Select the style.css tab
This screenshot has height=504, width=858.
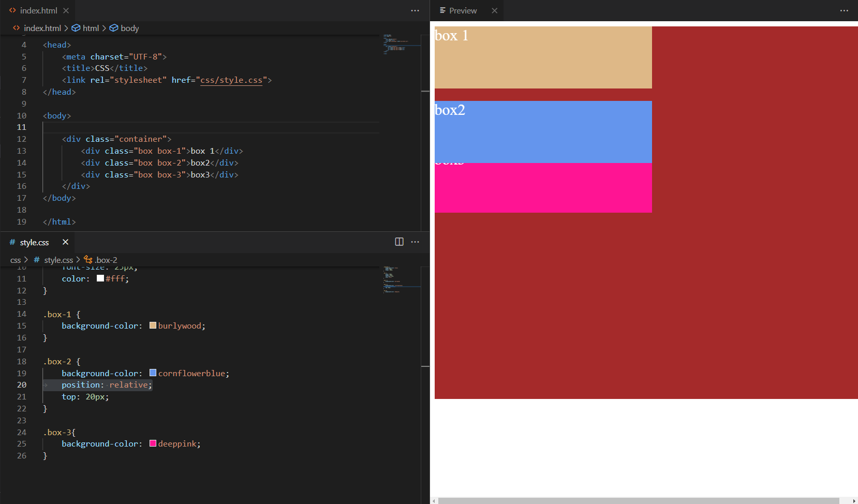[x=34, y=242]
